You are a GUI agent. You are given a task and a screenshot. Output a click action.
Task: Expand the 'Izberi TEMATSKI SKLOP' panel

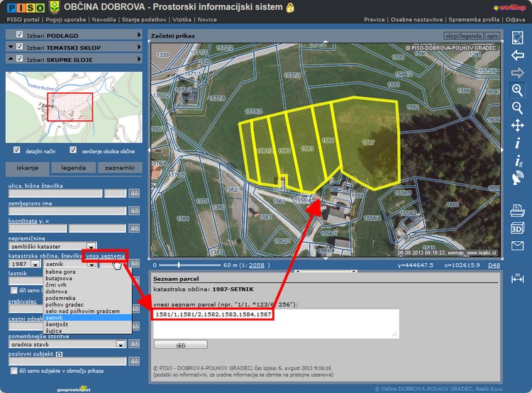tap(9, 48)
